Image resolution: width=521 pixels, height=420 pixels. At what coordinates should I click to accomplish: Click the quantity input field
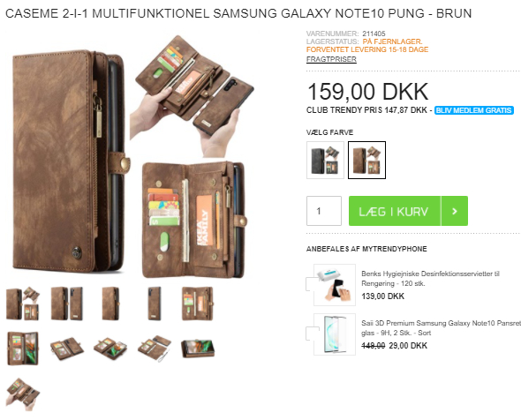coord(324,211)
